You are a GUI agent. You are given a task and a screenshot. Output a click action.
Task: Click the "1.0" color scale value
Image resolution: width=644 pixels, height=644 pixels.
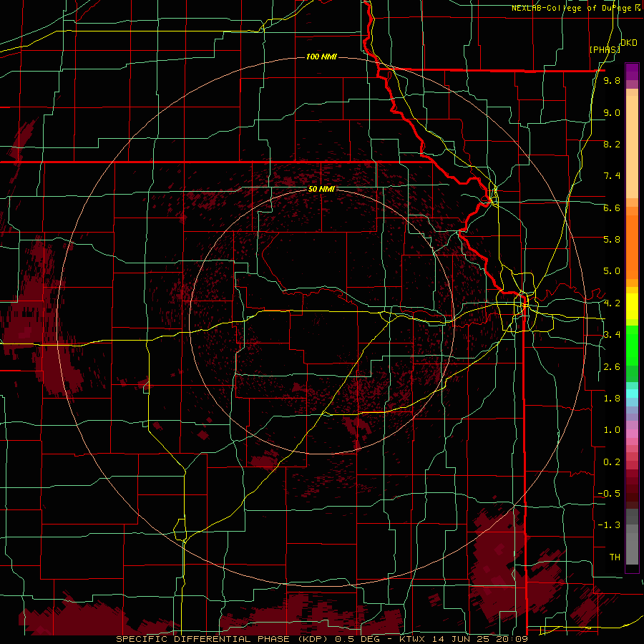(x=612, y=430)
